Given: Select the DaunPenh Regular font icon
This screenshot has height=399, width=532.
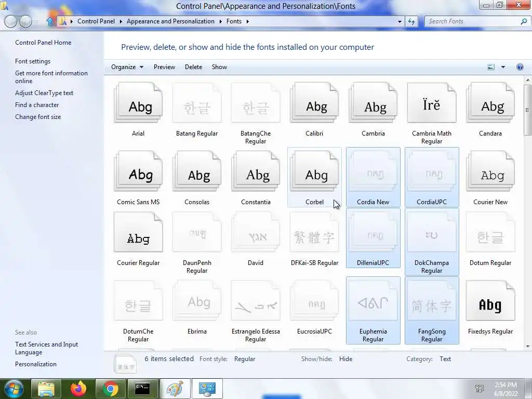Looking at the screenshot, I should coord(197,232).
